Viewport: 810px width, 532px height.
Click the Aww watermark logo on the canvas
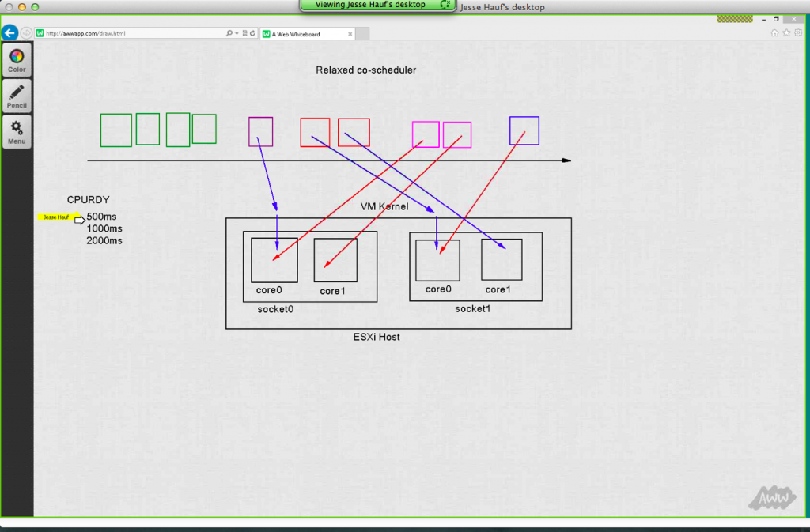[x=771, y=498]
